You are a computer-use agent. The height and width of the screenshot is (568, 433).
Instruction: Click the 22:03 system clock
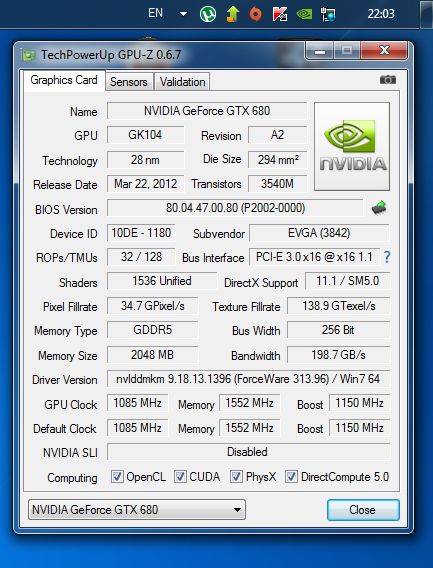coord(380,14)
